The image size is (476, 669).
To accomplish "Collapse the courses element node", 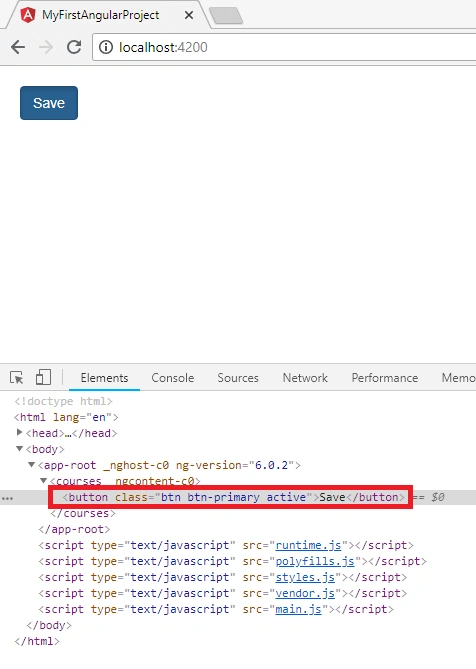I will pyautogui.click(x=43, y=481).
